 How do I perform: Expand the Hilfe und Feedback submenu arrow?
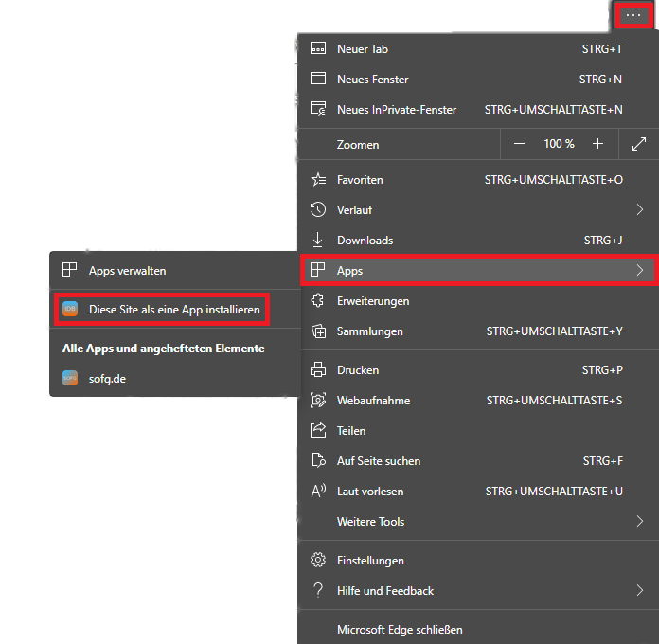point(640,591)
